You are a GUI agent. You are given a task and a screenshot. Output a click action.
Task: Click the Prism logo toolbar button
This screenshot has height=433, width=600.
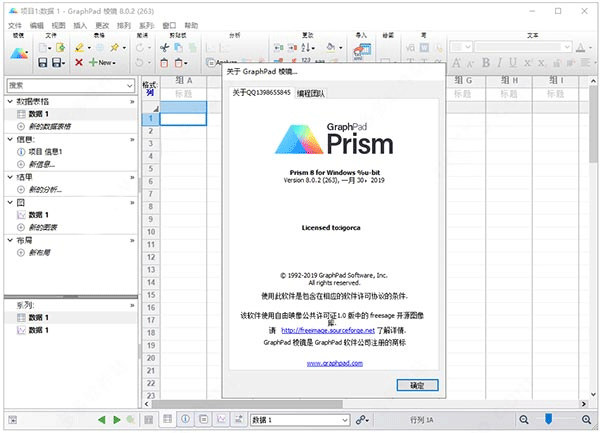click(19, 54)
